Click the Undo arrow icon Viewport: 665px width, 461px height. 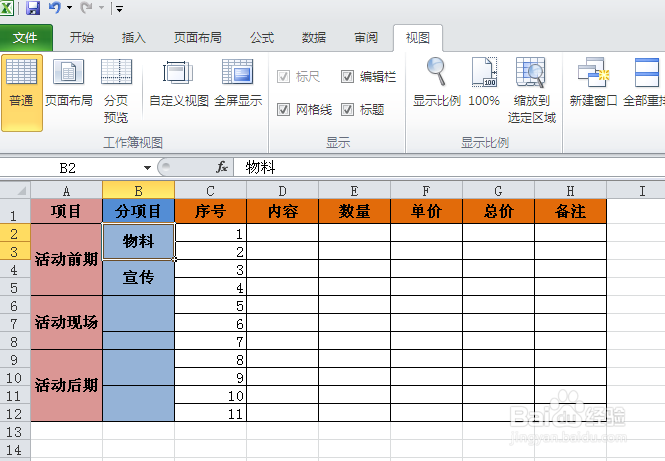55,8
